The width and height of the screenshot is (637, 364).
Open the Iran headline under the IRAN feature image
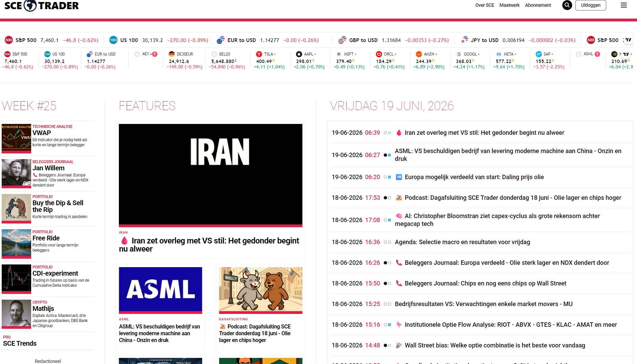[x=209, y=245]
